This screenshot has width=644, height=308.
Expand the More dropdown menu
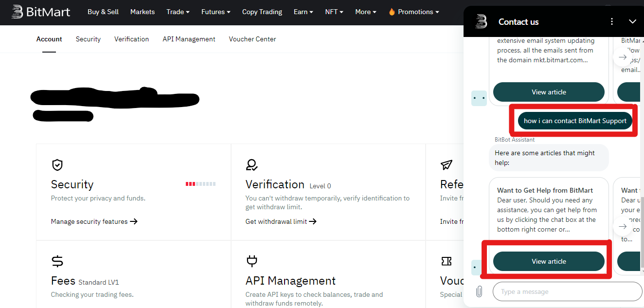click(x=366, y=12)
